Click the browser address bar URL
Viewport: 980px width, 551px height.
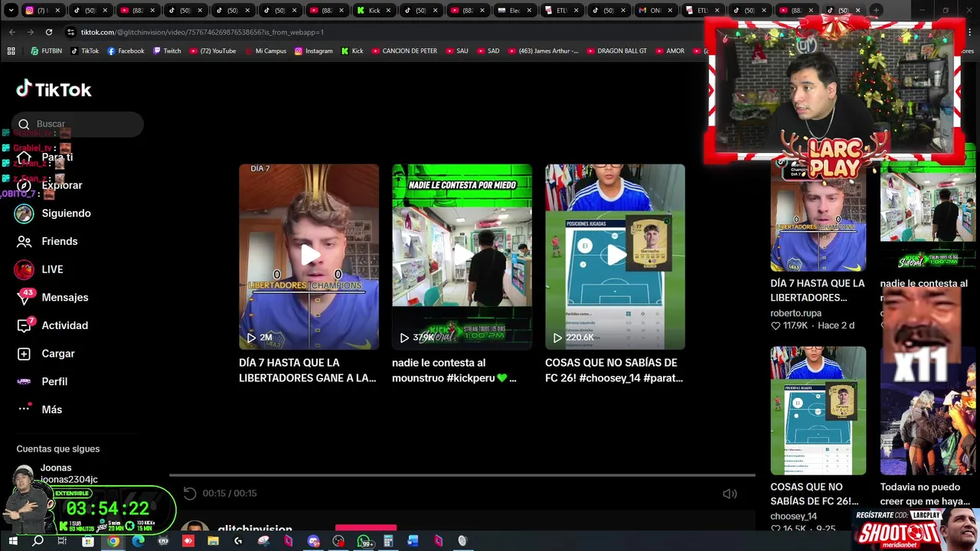coord(202,32)
